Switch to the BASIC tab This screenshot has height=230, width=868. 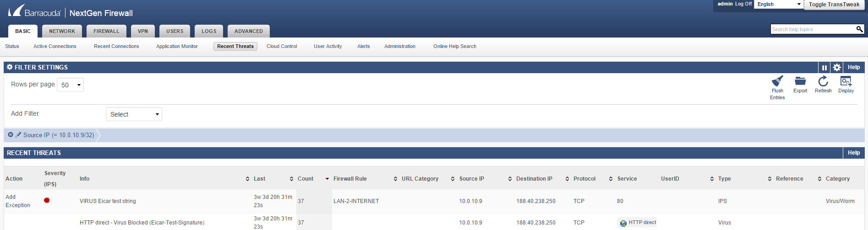[x=23, y=31]
